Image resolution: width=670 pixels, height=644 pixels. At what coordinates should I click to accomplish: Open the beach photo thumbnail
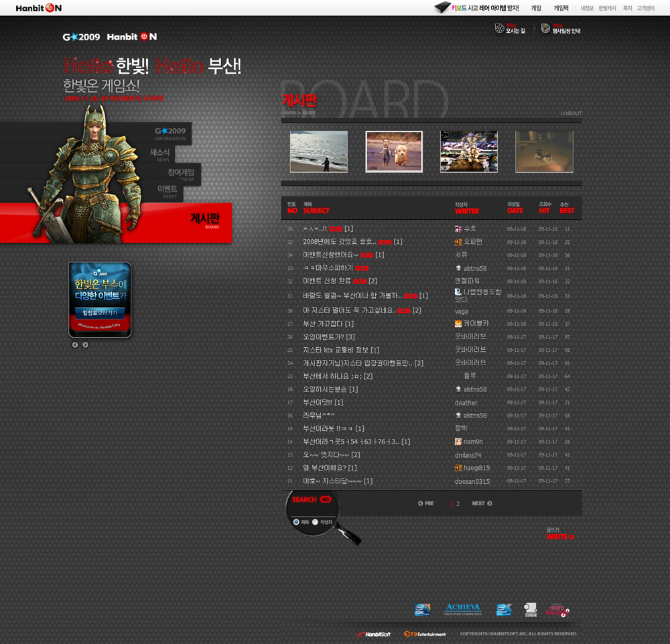click(319, 151)
